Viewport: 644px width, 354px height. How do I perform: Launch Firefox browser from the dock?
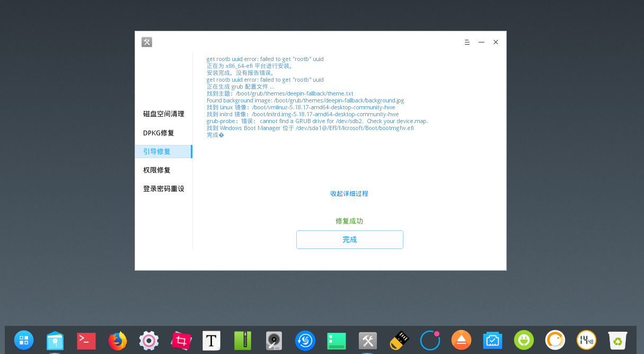117,340
